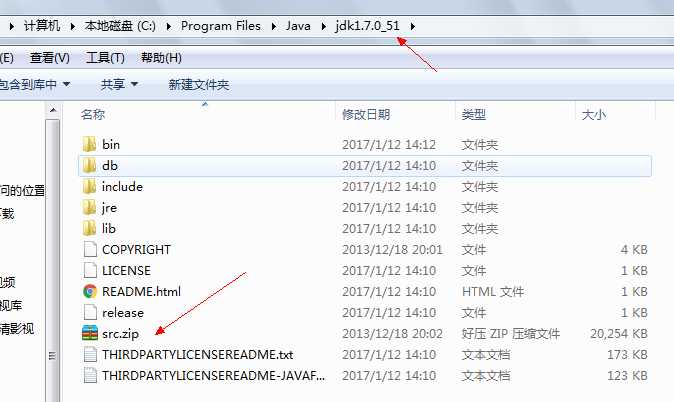Click the HTML 文件 type cell
Viewport: 674px width, 402px height.
click(493, 292)
